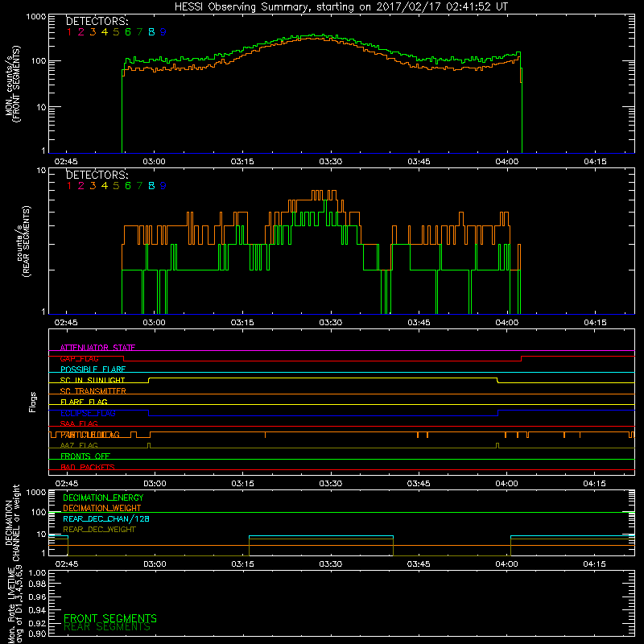Select detector 2 in the front segments legend
Image resolution: width=644 pixels, height=644 pixels.
(x=81, y=31)
